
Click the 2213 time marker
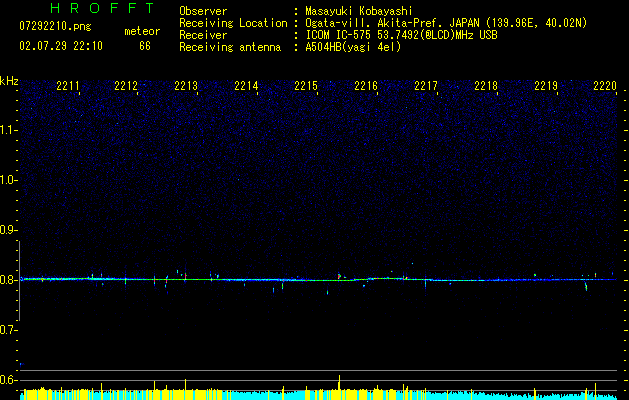[x=186, y=86]
